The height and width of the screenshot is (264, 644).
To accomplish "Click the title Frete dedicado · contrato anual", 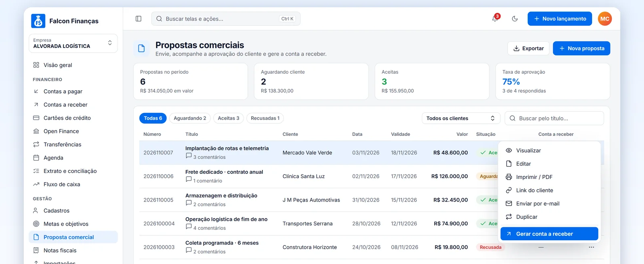I will coord(224,172).
